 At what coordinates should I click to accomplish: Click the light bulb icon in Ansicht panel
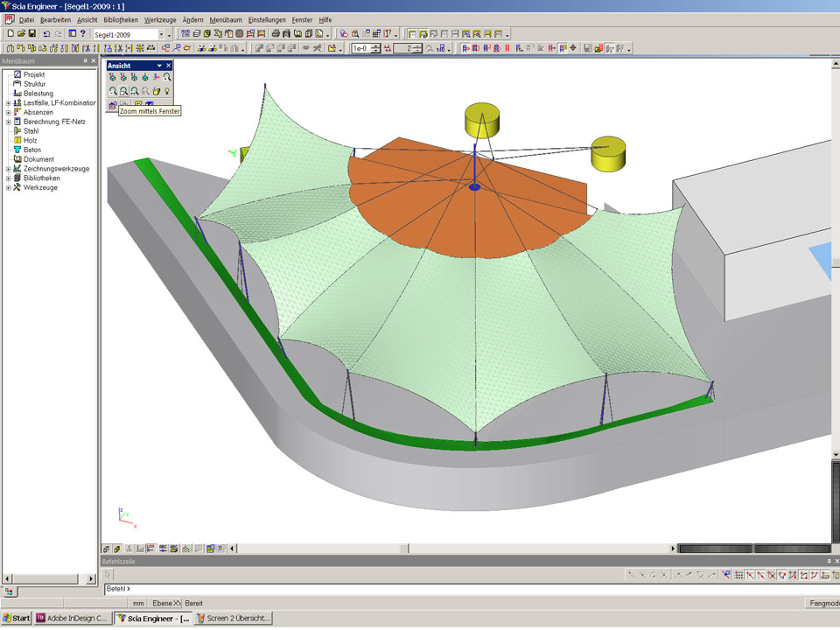click(x=166, y=91)
